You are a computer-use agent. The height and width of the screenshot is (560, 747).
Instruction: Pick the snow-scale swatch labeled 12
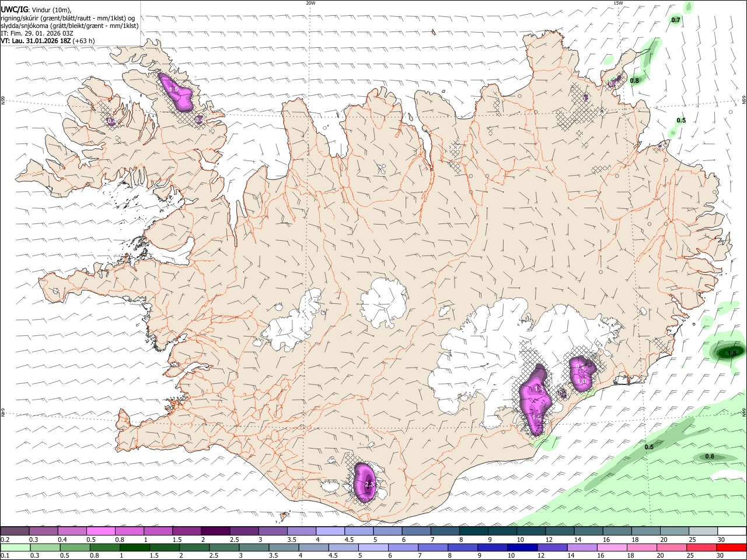(560, 531)
